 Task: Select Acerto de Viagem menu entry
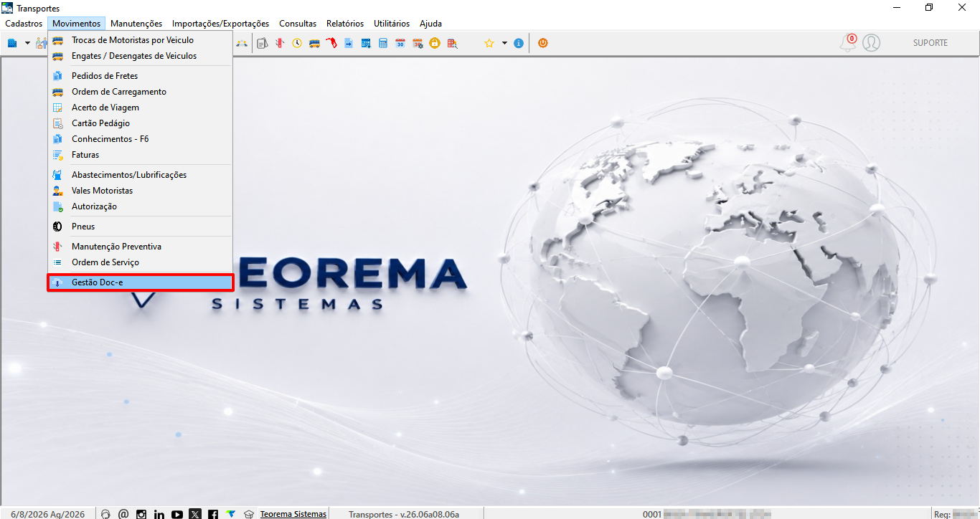pos(140,108)
